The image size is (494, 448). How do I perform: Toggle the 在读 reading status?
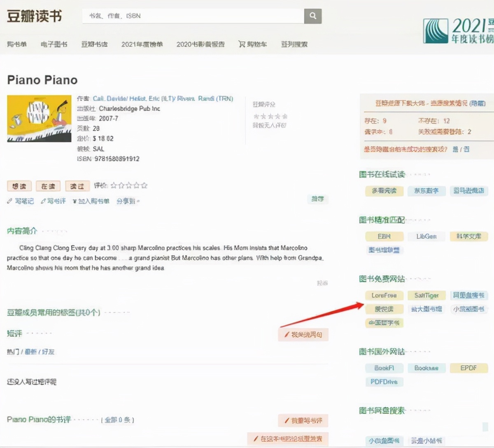[x=48, y=186]
